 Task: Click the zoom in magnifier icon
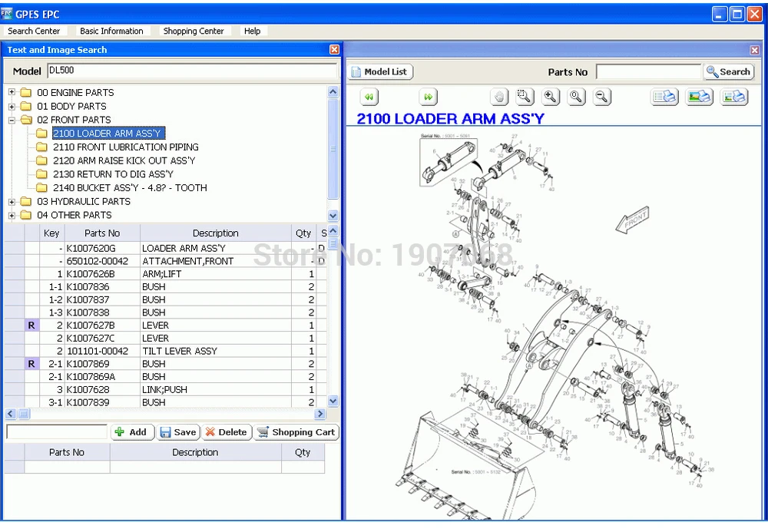[551, 97]
